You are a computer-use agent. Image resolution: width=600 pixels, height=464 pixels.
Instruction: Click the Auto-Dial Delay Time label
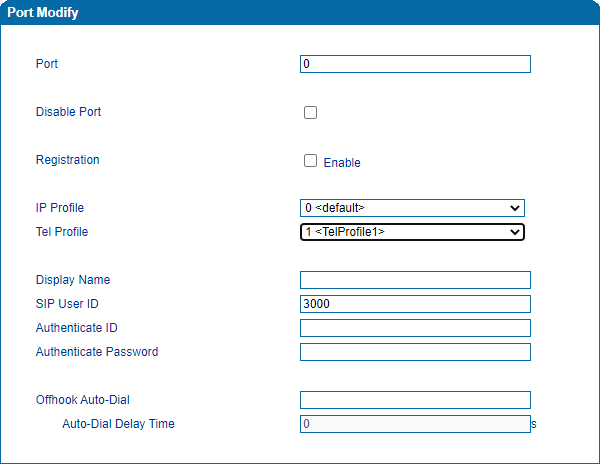(x=118, y=424)
